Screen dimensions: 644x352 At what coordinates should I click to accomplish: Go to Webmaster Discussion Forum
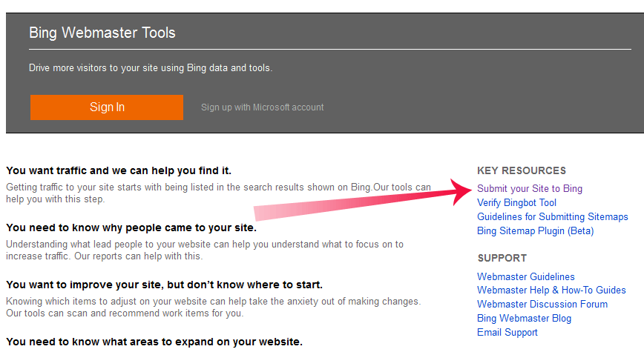click(542, 304)
